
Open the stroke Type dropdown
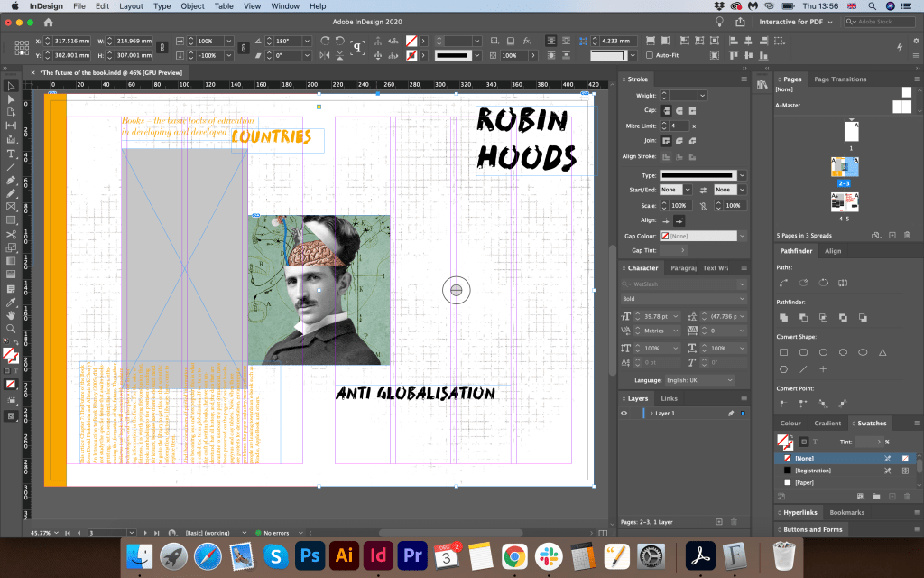point(742,175)
